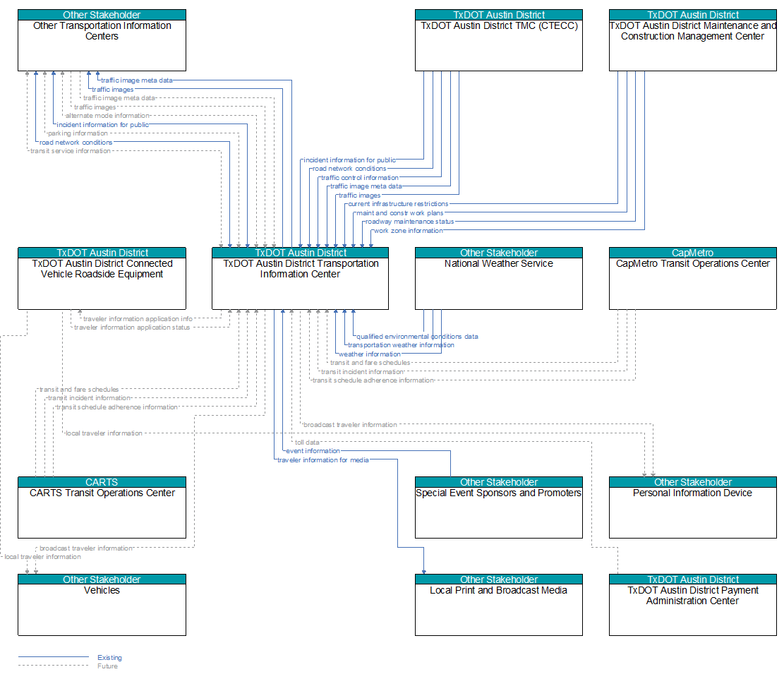
Task: Click the 'traffic control information' flow label
Action: 359,177
